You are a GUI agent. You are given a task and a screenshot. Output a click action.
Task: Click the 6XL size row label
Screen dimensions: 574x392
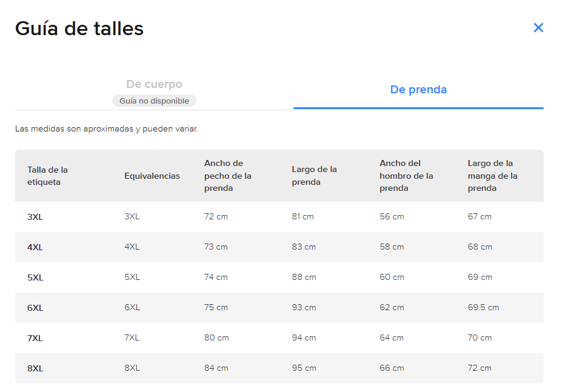pos(35,308)
